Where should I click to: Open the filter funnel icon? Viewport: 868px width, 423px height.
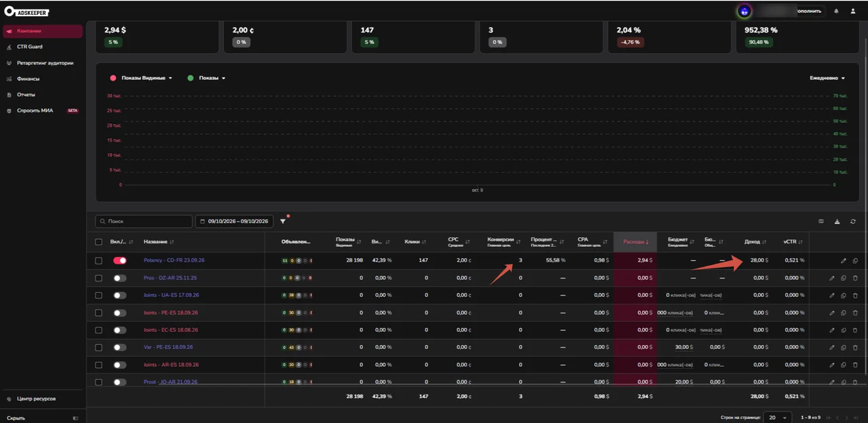click(x=283, y=222)
